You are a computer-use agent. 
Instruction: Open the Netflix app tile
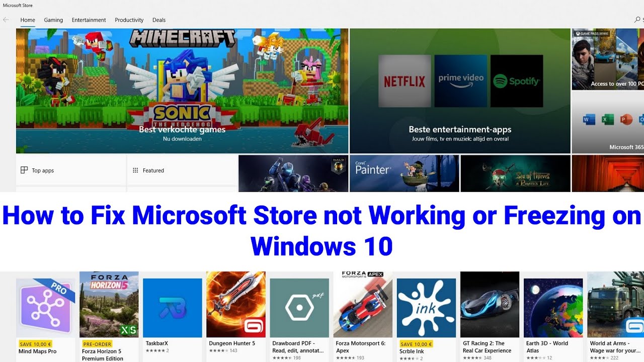pyautogui.click(x=405, y=81)
